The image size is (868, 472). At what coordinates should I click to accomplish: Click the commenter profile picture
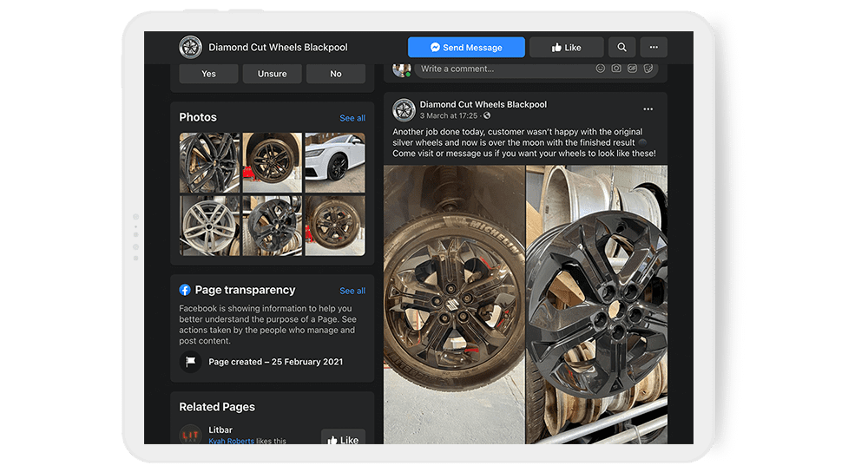click(402, 69)
